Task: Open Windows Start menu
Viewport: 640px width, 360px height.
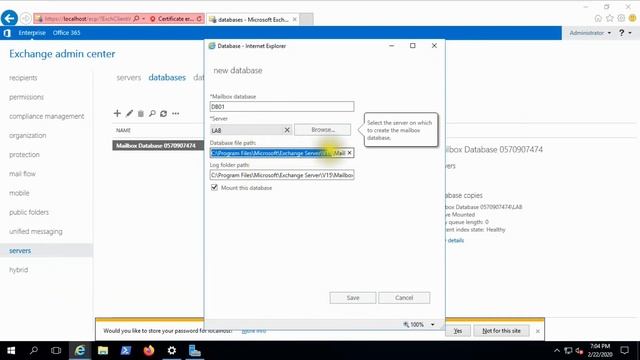Action: 11,351
